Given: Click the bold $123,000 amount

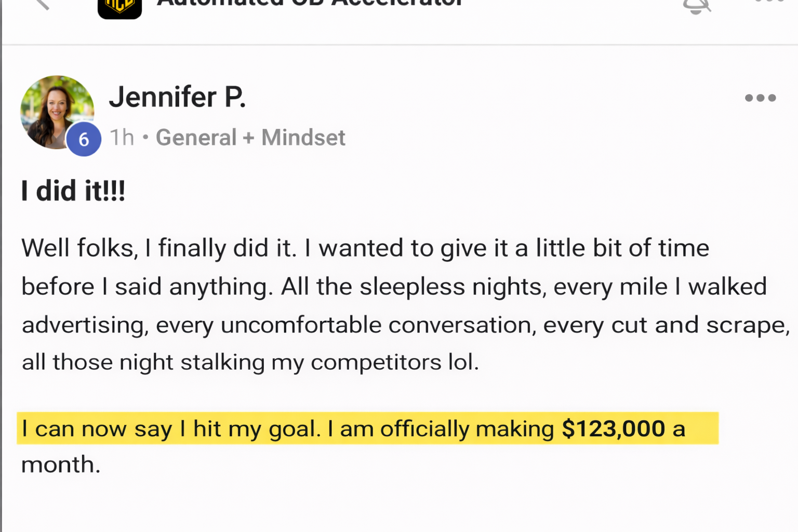Looking at the screenshot, I should [x=613, y=429].
